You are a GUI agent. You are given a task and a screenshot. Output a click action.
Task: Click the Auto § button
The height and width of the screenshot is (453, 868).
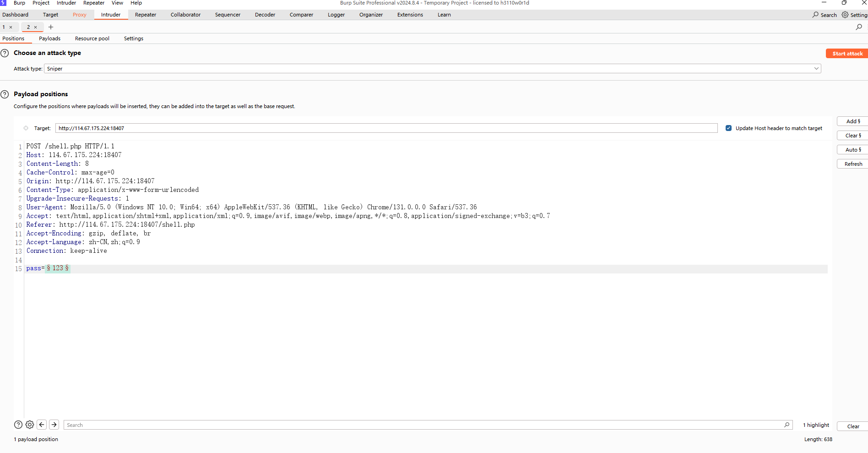click(852, 150)
